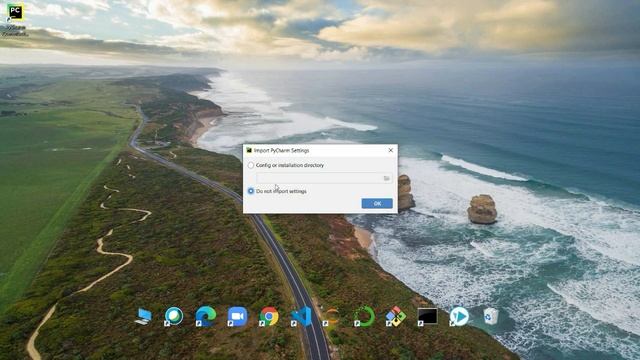Open This PC computer icon on desktop
The height and width of the screenshot is (360, 640).
pyautogui.click(x=143, y=316)
